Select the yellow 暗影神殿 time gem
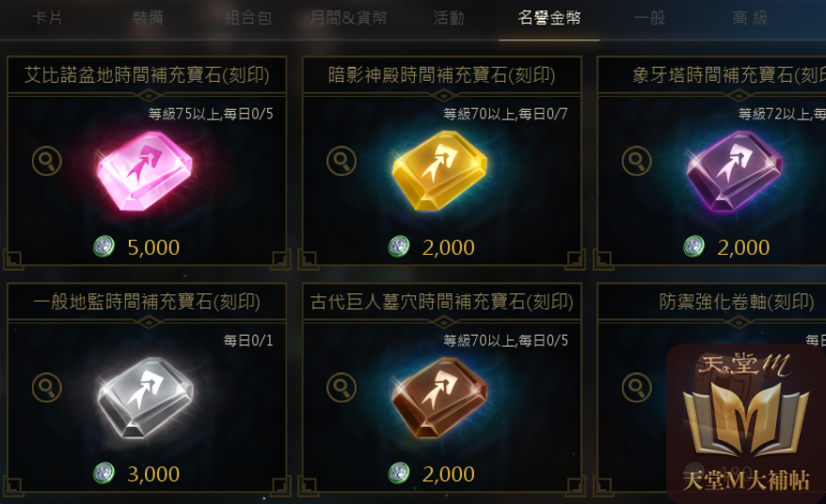This screenshot has height=504, width=826. [440, 171]
